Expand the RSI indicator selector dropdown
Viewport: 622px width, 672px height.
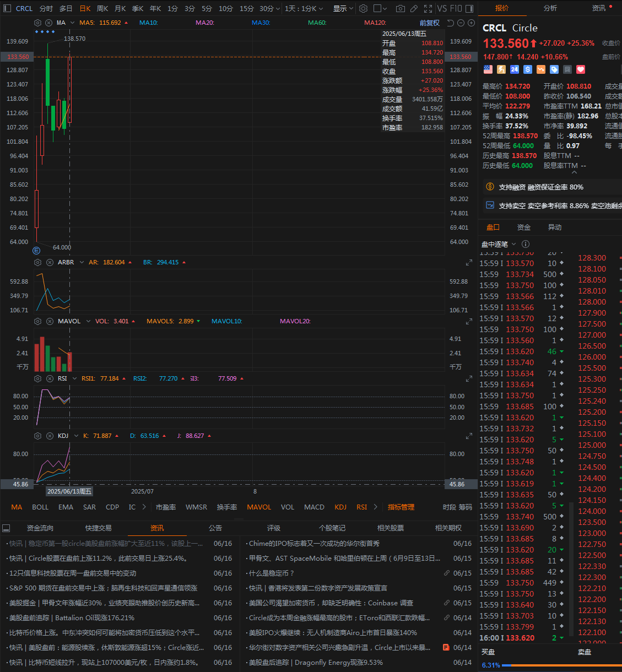[x=74, y=378]
